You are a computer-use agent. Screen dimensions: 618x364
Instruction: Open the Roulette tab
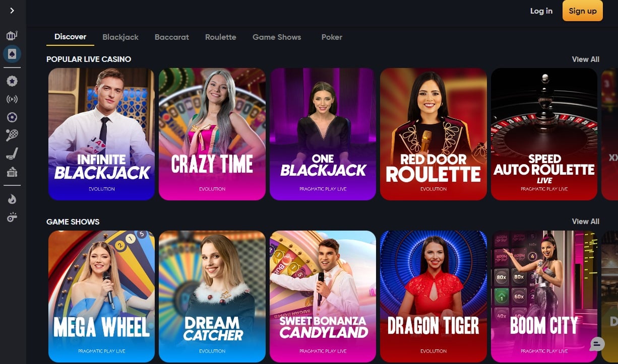[221, 37]
